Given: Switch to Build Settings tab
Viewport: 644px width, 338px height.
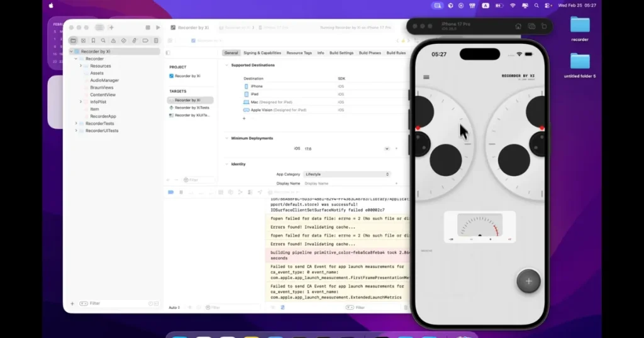Looking at the screenshot, I should pyautogui.click(x=341, y=53).
